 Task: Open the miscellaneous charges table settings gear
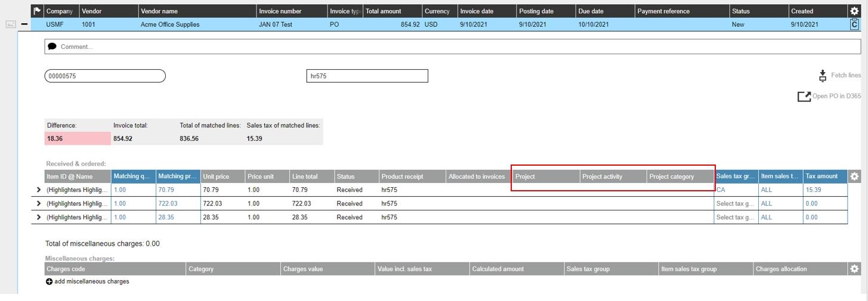tap(854, 269)
